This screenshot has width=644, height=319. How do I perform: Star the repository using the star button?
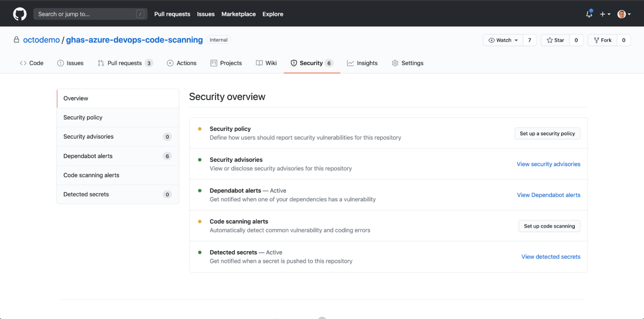coord(555,40)
